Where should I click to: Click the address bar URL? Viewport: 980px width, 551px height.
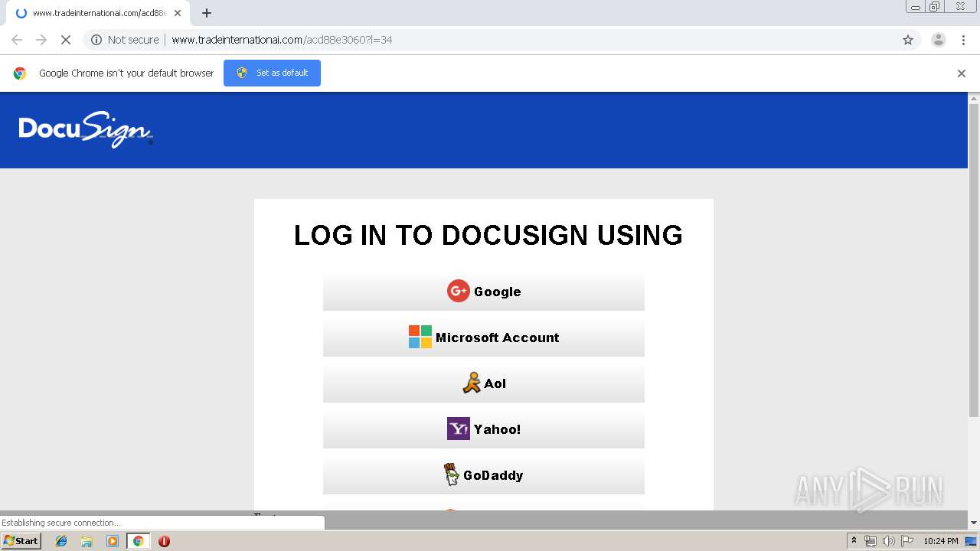tap(282, 40)
